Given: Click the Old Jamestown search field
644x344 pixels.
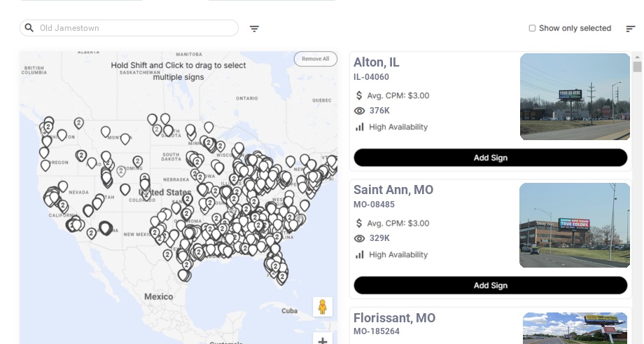Looking at the screenshot, I should [x=133, y=28].
